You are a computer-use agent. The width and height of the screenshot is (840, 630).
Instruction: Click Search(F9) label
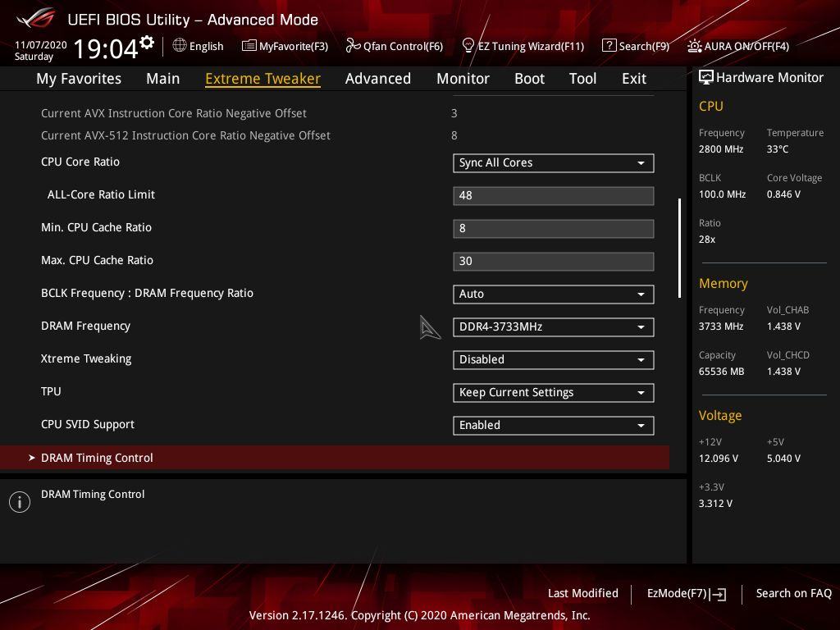pyautogui.click(x=644, y=46)
